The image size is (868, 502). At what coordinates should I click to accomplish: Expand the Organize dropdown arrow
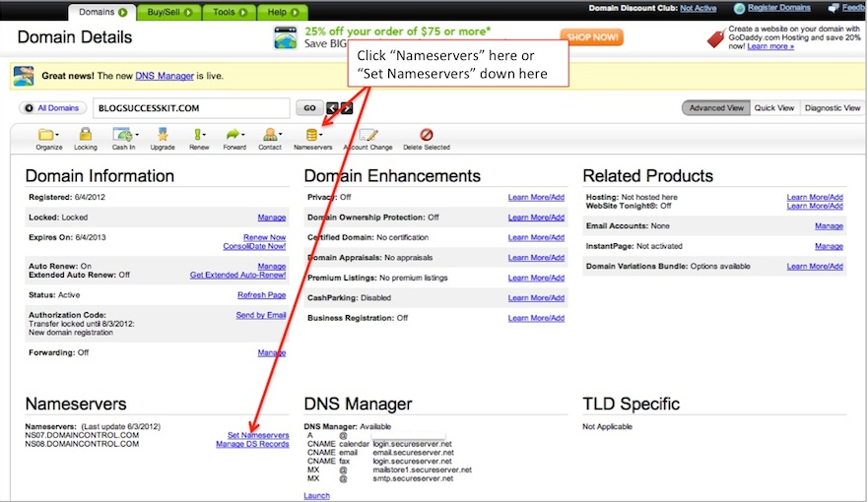pyautogui.click(x=57, y=135)
